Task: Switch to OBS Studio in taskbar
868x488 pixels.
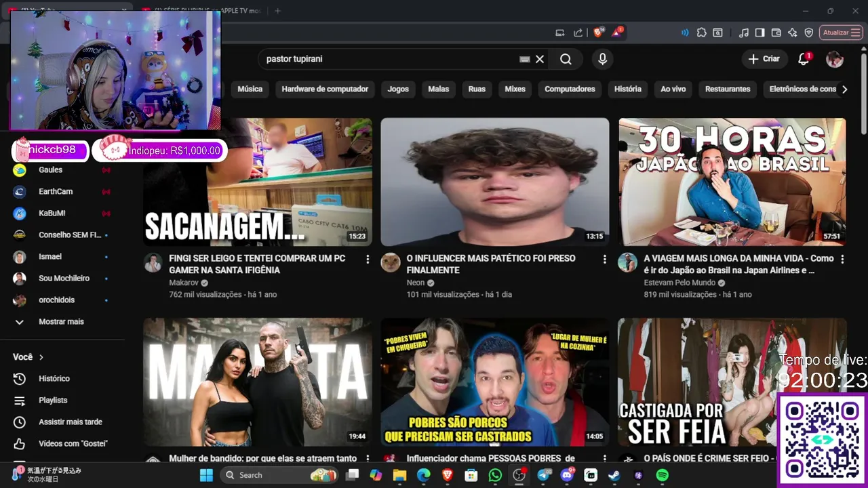Action: pyautogui.click(x=519, y=475)
